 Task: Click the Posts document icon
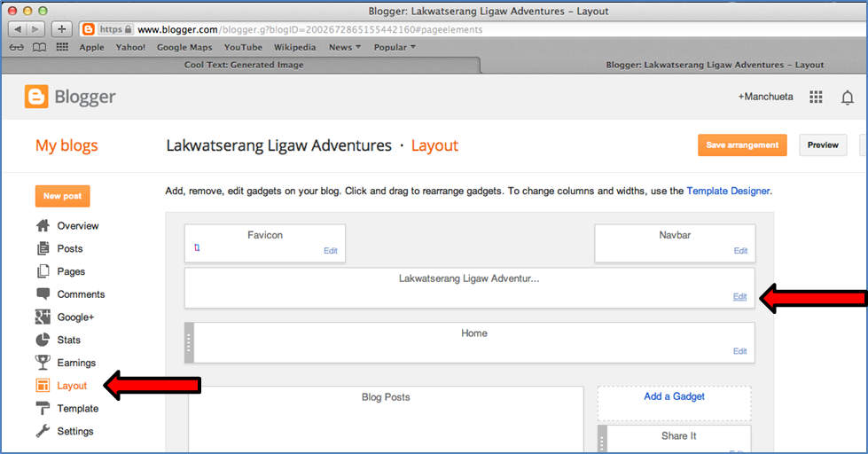(x=43, y=248)
